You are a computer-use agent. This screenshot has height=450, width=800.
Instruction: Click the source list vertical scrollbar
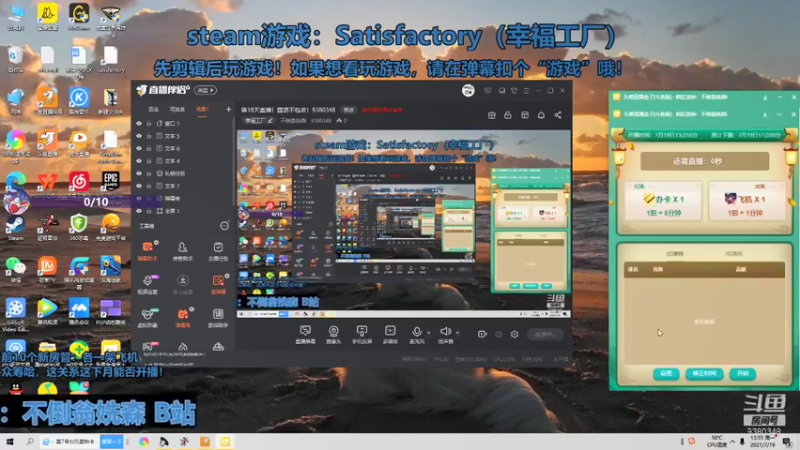[x=234, y=161]
